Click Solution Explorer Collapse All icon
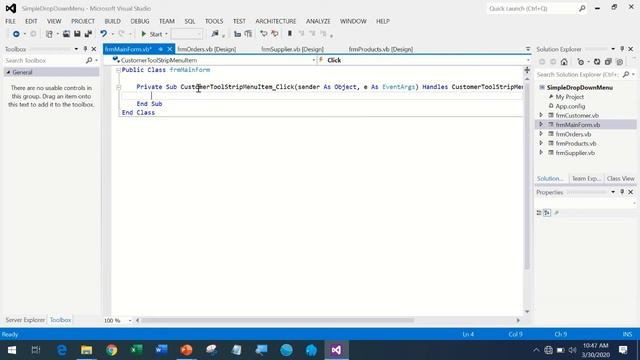Screen dimensions: 640x360 [608, 62]
